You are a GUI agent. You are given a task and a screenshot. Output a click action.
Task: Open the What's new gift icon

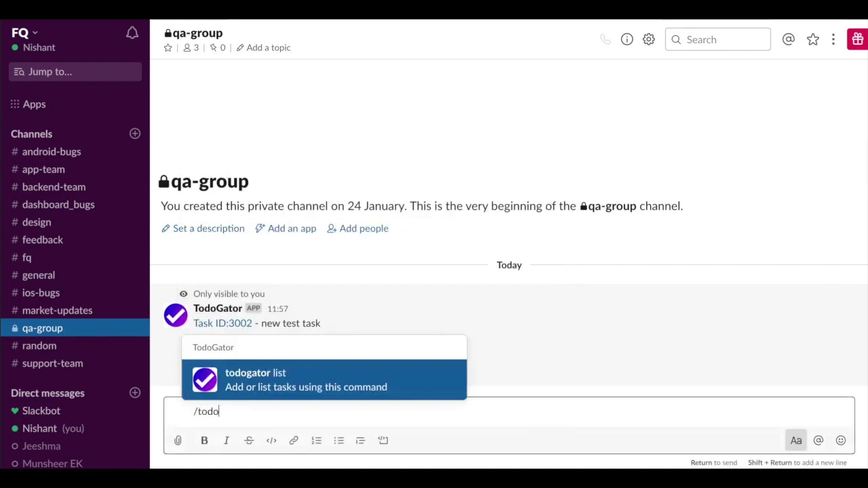pyautogui.click(x=857, y=39)
